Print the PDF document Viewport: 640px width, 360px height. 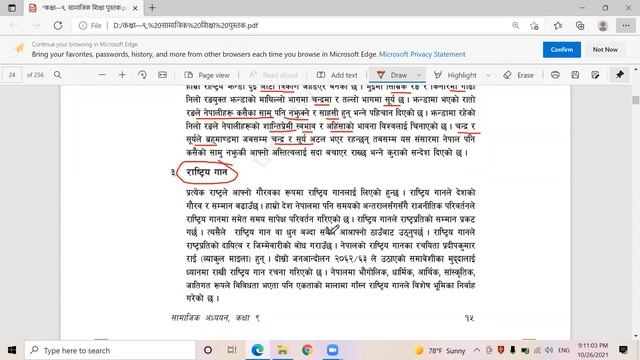(x=555, y=75)
